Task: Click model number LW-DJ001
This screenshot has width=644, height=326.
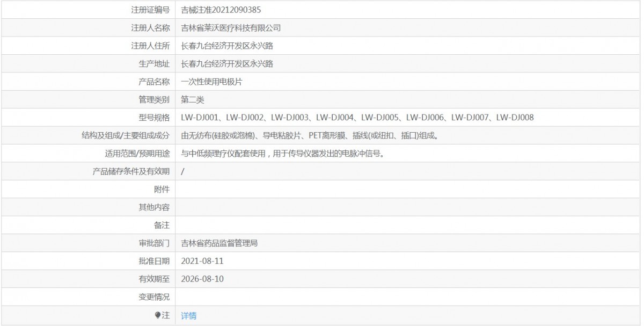Action: click(x=201, y=118)
